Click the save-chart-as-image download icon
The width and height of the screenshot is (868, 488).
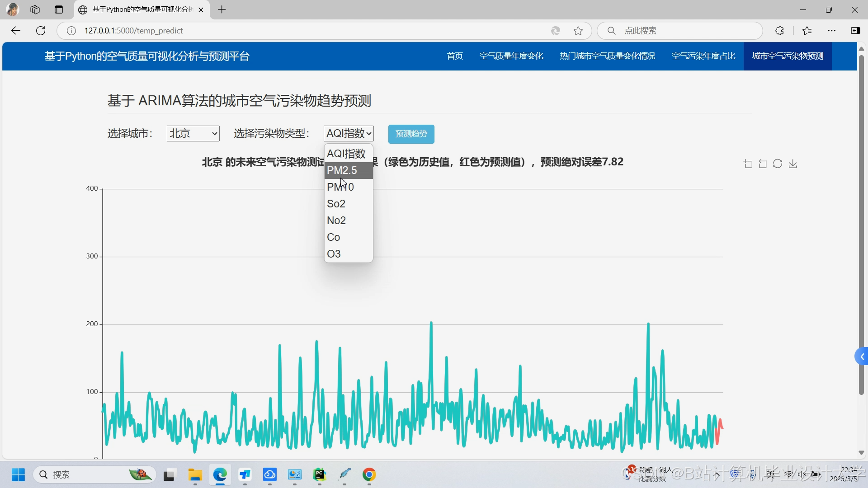[793, 164]
